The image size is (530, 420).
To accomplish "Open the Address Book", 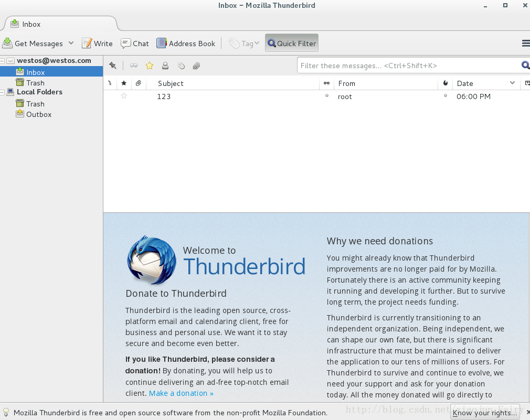I will point(186,43).
